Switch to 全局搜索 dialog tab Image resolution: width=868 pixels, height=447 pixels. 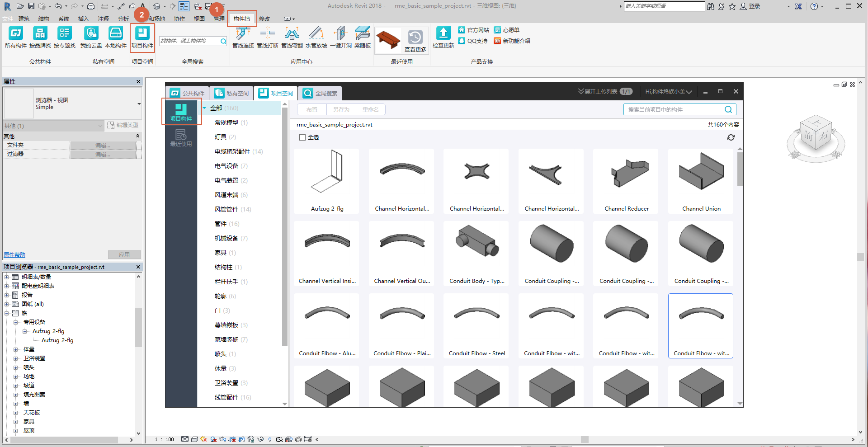coord(320,93)
